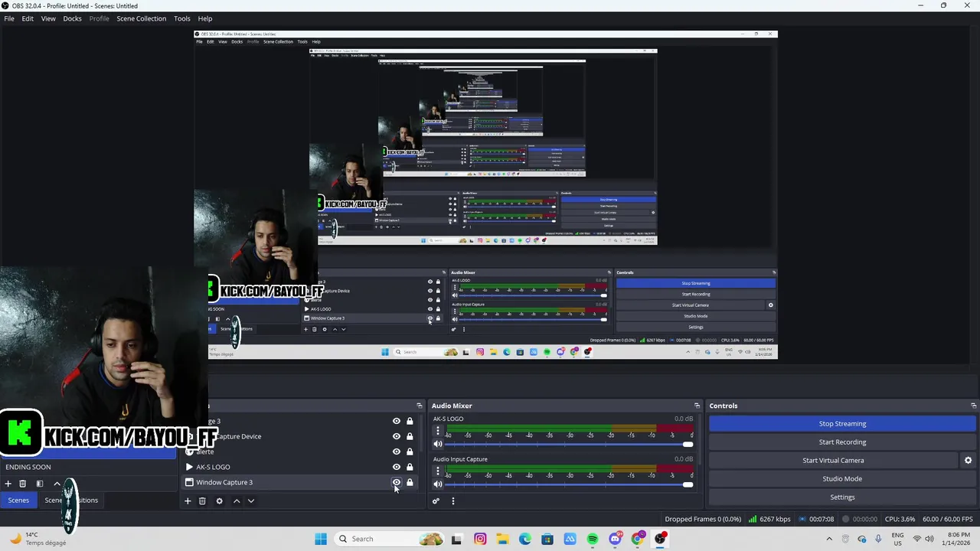Move source up in Sources toolbar

pos(237,501)
